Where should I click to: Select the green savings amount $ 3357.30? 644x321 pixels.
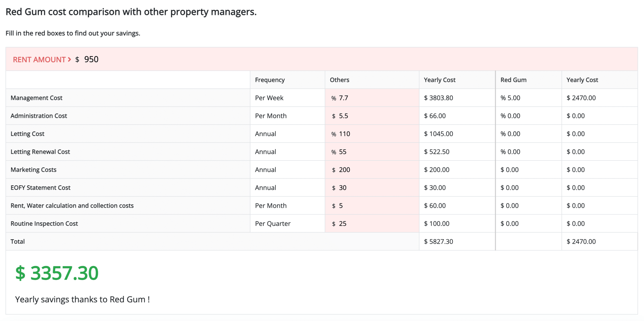tap(57, 273)
